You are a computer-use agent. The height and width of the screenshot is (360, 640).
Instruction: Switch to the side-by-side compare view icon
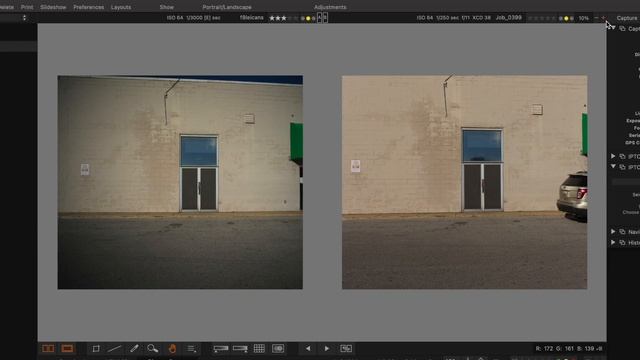(x=48, y=349)
